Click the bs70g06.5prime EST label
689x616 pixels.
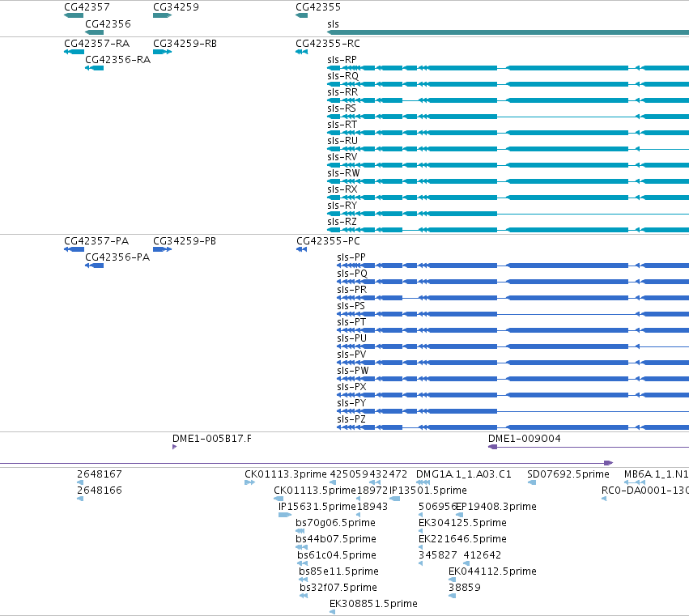click(x=336, y=523)
